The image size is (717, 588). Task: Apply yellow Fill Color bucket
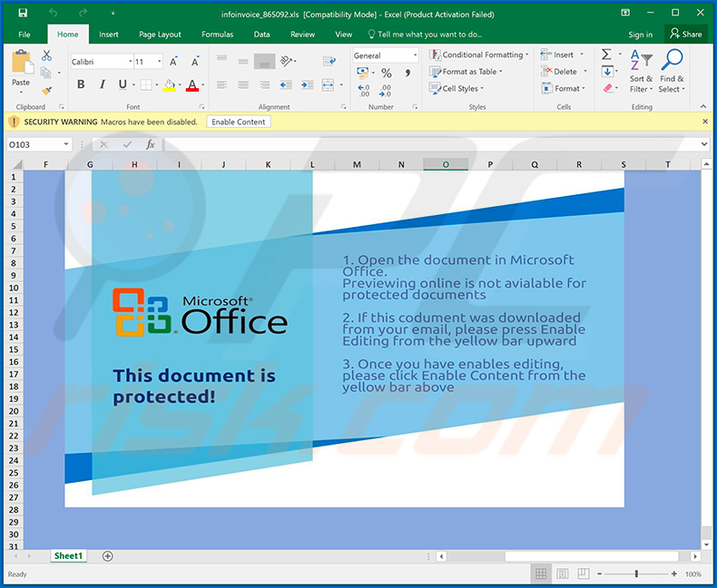(x=170, y=84)
